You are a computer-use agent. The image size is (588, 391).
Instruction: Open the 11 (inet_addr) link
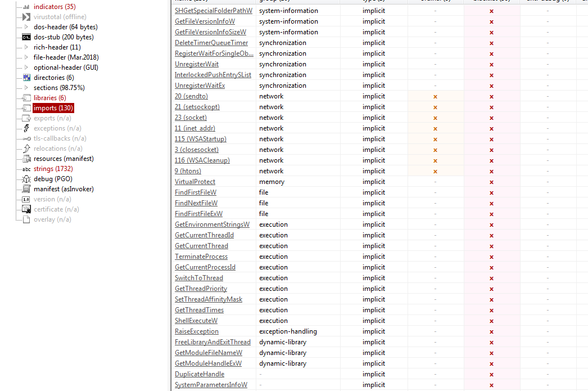pyautogui.click(x=195, y=128)
